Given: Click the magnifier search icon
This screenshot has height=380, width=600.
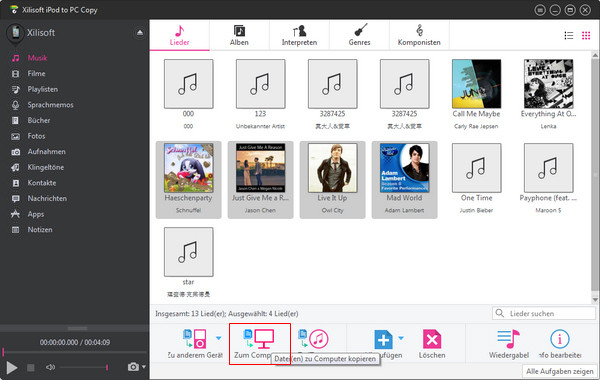Looking at the screenshot, I should click(500, 313).
